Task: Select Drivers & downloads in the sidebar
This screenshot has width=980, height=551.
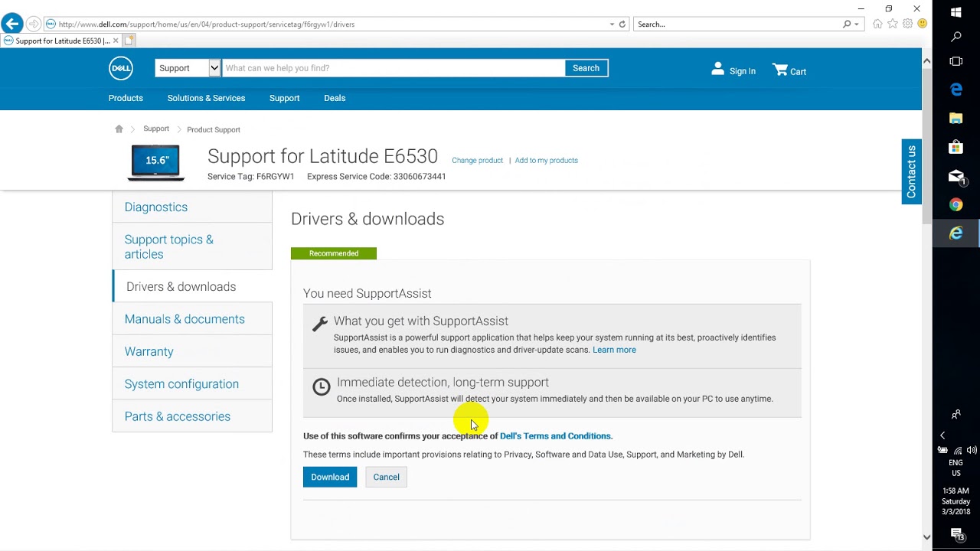Action: point(192,286)
